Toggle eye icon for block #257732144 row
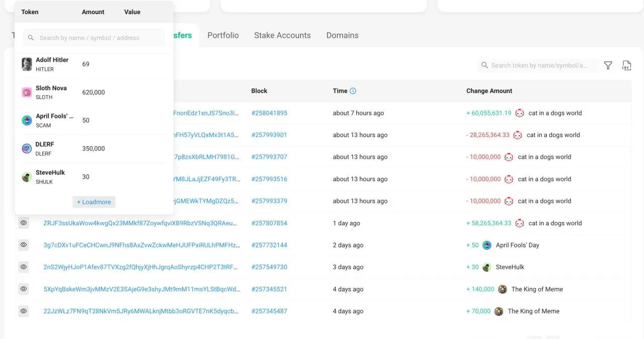 (x=24, y=245)
